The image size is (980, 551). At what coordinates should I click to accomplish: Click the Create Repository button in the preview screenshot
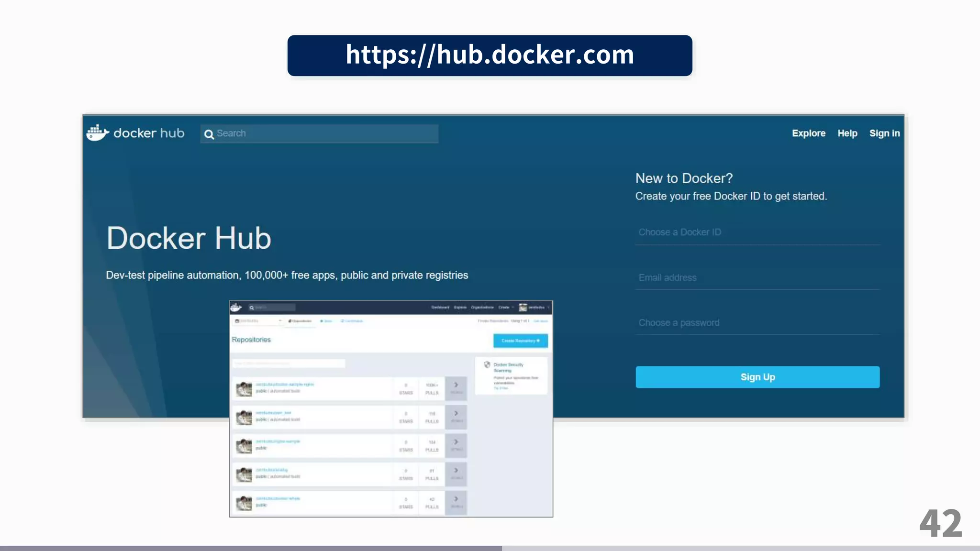pyautogui.click(x=521, y=341)
